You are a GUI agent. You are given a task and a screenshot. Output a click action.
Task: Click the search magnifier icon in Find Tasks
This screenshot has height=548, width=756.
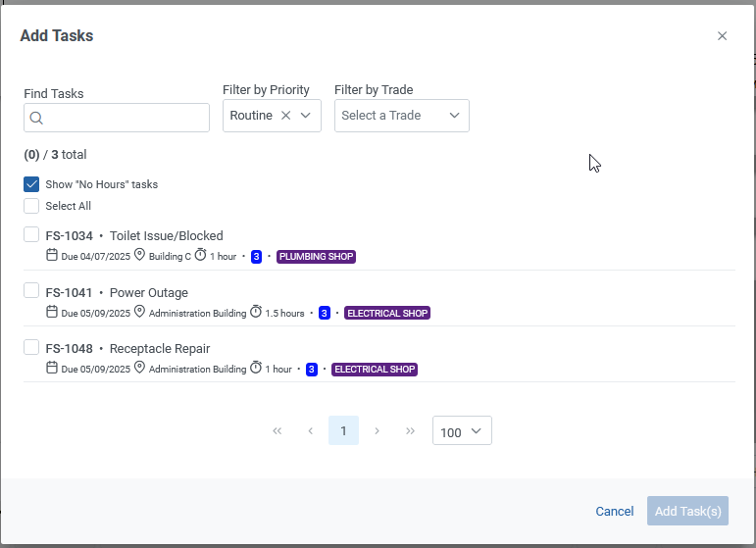tap(36, 119)
